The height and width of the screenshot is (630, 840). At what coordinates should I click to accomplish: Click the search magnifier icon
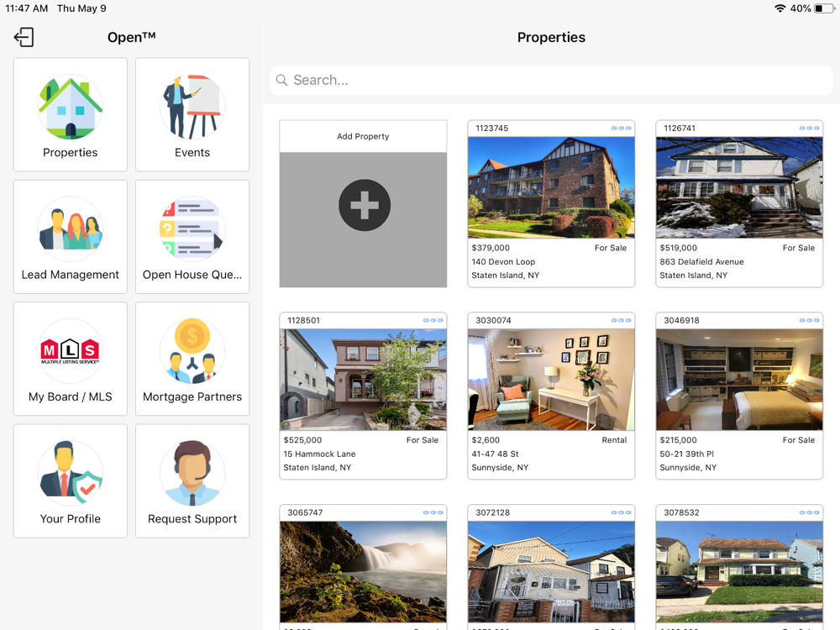click(281, 81)
